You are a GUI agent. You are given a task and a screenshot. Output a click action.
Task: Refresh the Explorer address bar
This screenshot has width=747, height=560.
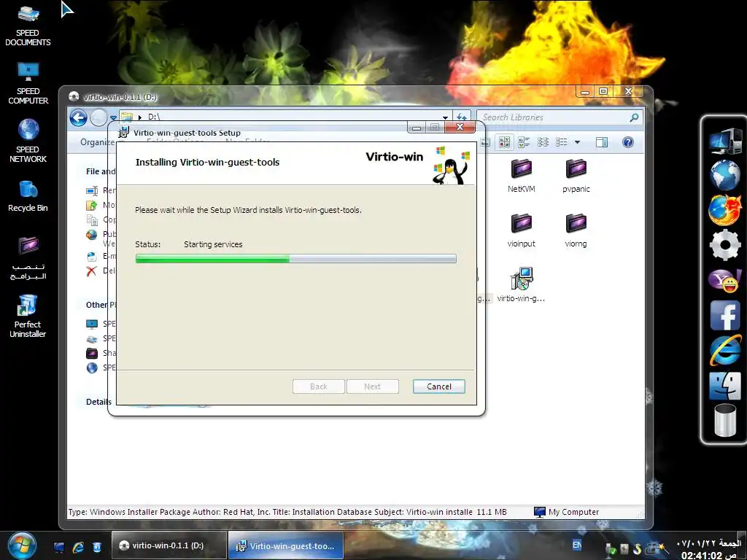coord(461,117)
